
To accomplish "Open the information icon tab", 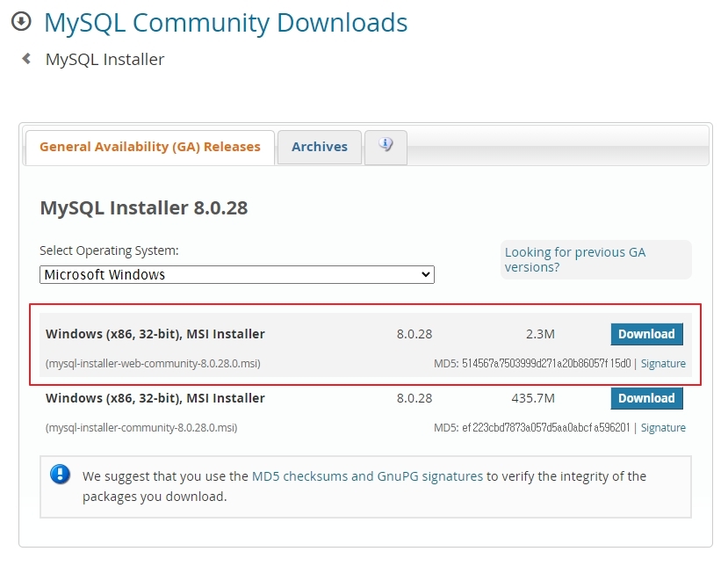I will [x=386, y=148].
